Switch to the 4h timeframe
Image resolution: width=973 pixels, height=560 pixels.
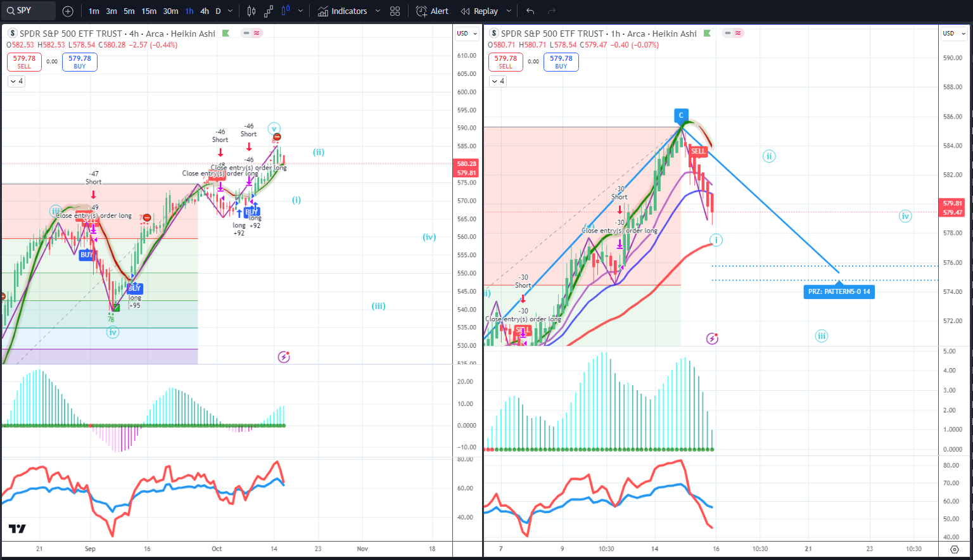coord(205,11)
